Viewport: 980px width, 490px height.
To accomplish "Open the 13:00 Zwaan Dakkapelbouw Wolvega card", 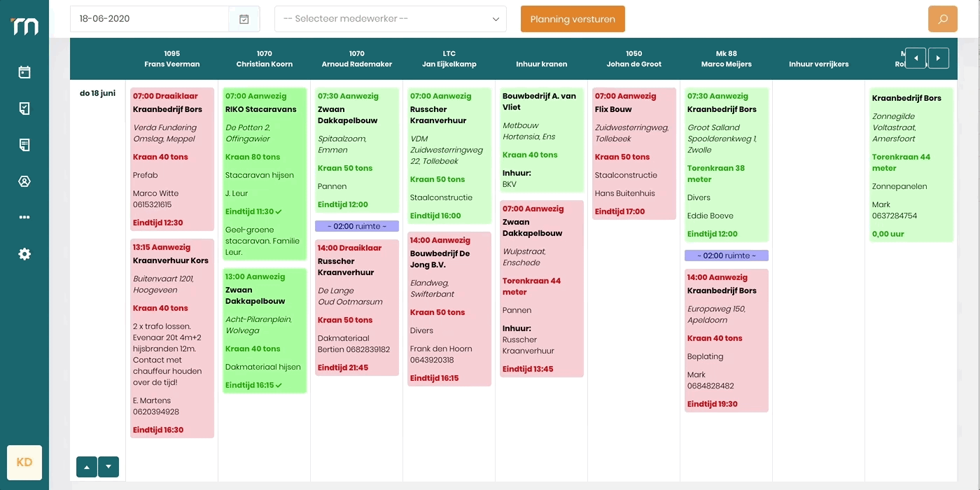I will pos(265,330).
